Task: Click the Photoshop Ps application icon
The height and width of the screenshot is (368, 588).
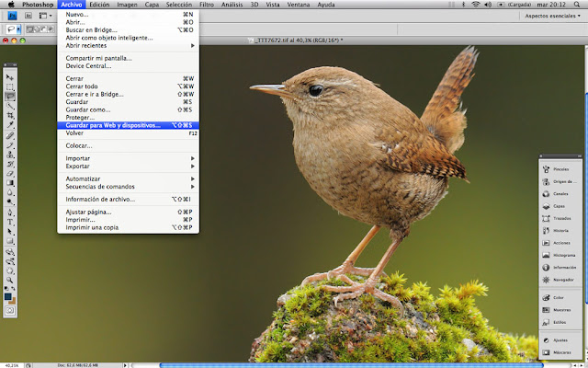Action: 13,16
